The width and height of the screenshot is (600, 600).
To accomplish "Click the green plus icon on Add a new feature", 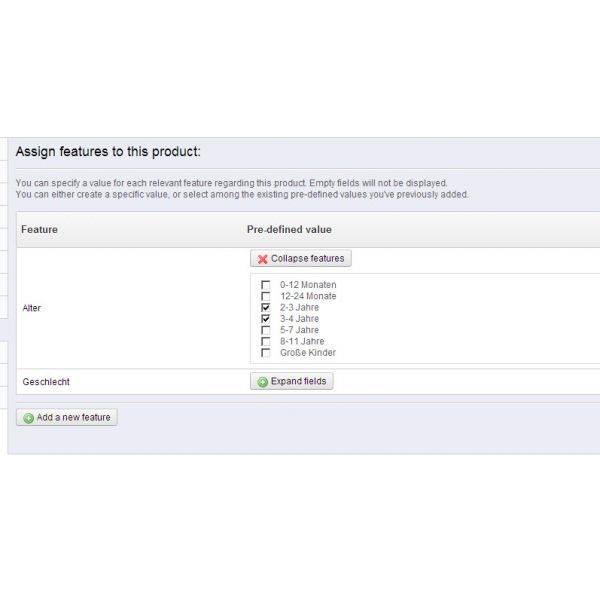I will 28,418.
